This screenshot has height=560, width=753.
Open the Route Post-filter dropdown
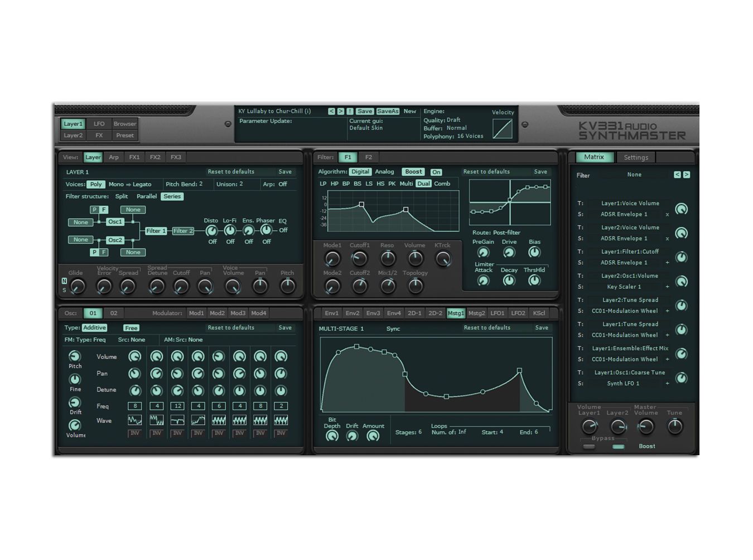[x=506, y=233]
